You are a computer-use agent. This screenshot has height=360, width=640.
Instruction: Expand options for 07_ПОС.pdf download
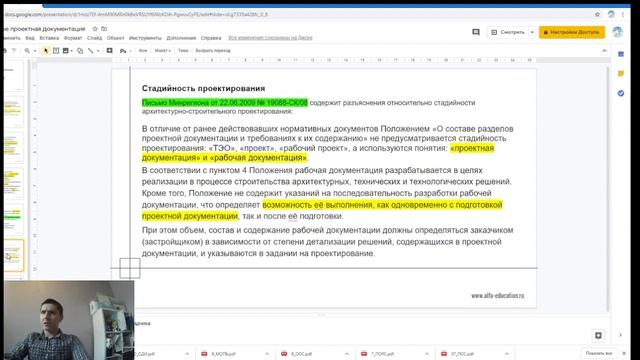click(x=507, y=354)
